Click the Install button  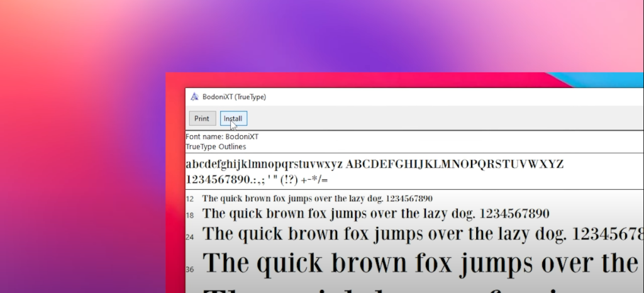233,118
